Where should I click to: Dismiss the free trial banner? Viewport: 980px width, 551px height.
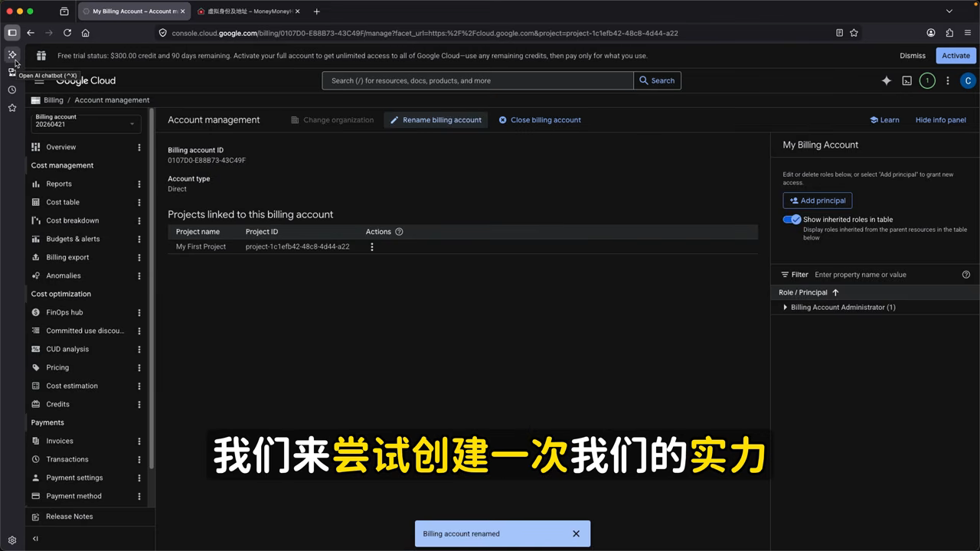tap(913, 56)
